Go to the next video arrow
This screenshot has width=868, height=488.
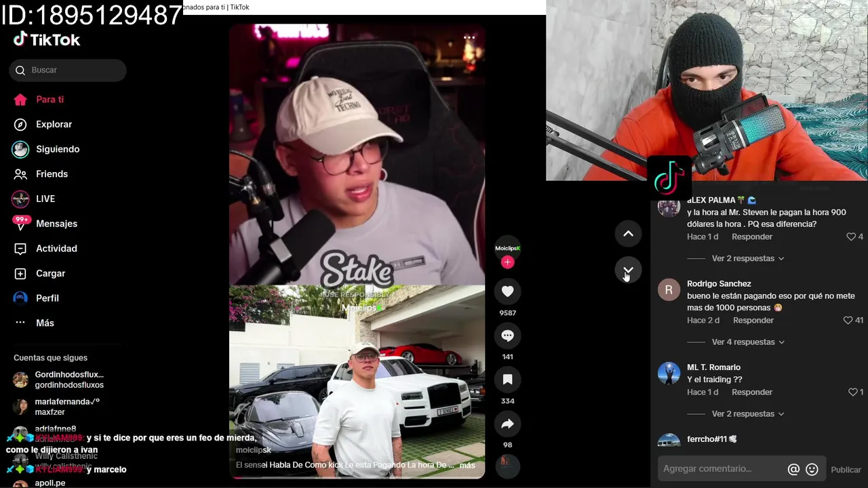[x=629, y=270]
